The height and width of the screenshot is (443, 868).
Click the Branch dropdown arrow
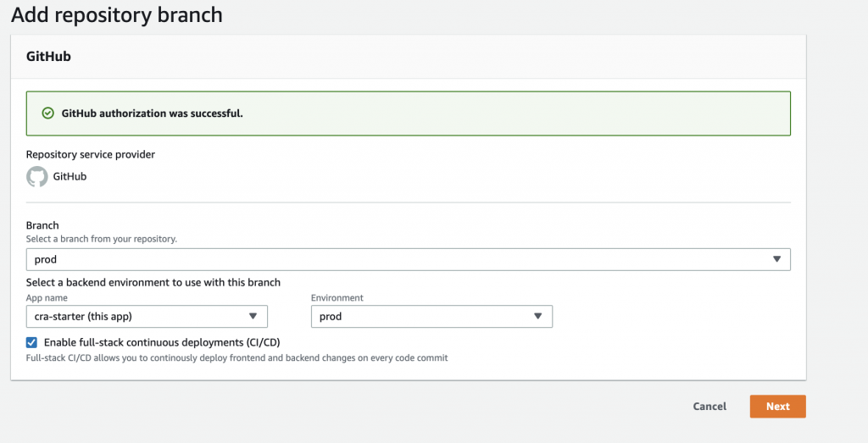pos(777,259)
